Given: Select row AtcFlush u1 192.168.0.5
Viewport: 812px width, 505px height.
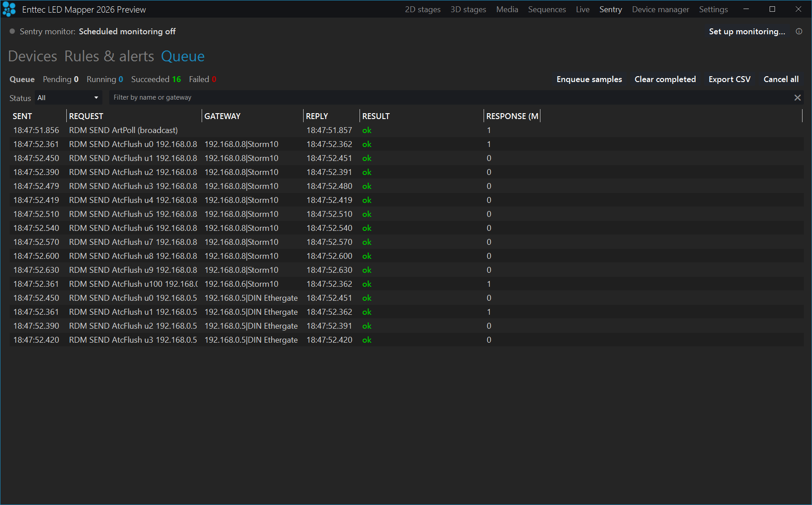Looking at the screenshot, I should click(406, 312).
